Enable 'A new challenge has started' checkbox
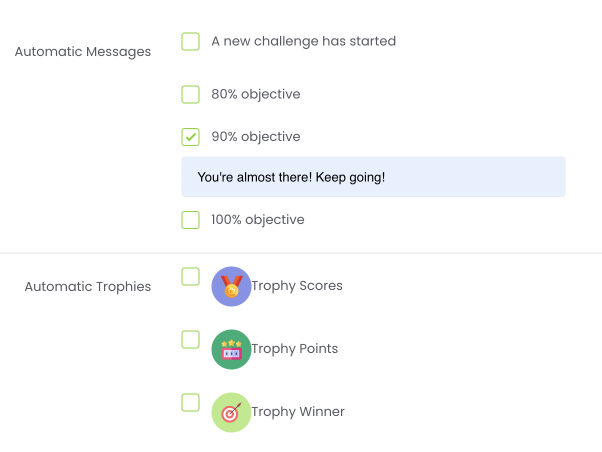The image size is (602, 452). pyautogui.click(x=190, y=41)
